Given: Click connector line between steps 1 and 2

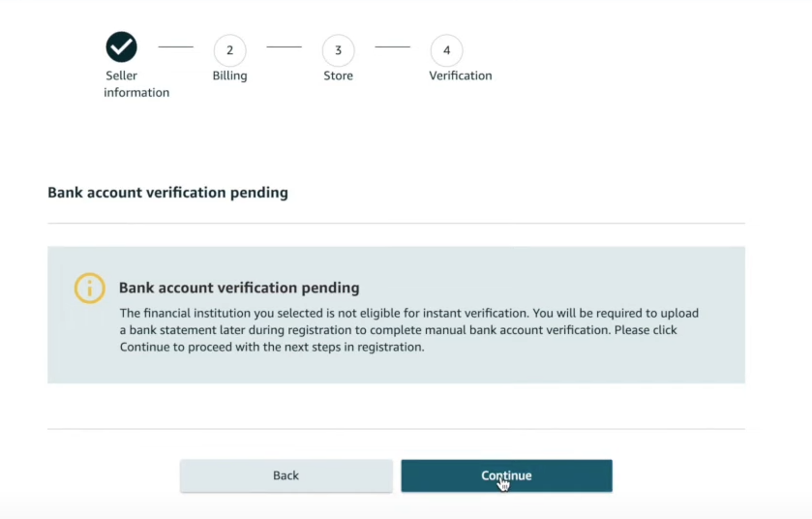Looking at the screenshot, I should coord(175,46).
